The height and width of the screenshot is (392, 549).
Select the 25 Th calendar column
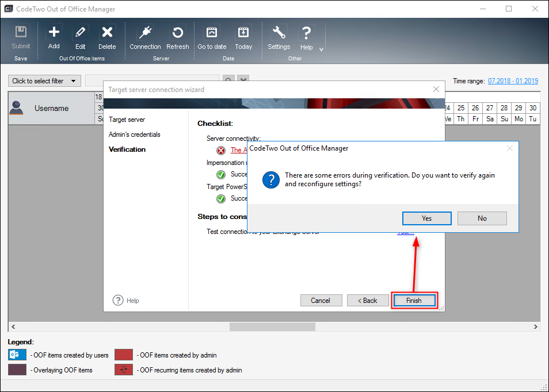461,113
